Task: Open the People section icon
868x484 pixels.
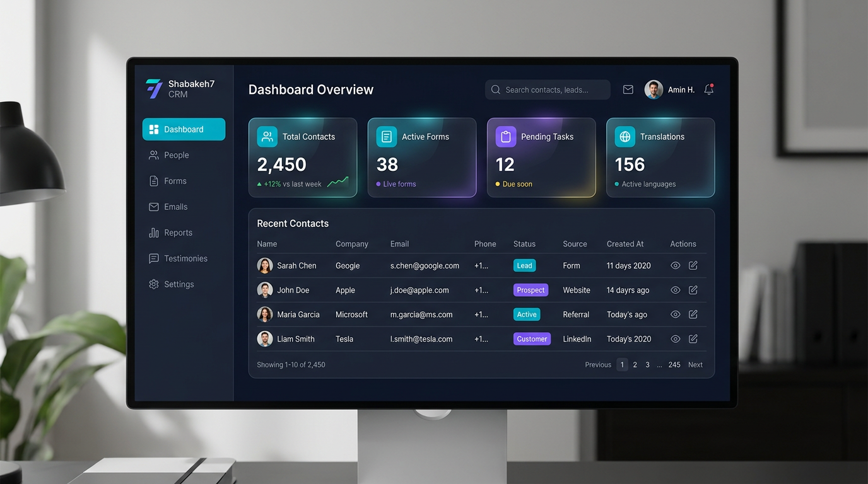Action: pyautogui.click(x=153, y=154)
